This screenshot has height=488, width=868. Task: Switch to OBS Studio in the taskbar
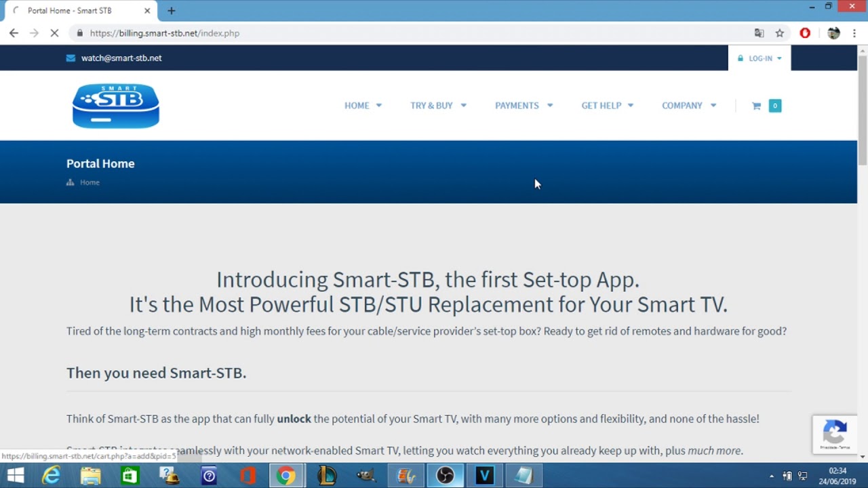pos(445,476)
